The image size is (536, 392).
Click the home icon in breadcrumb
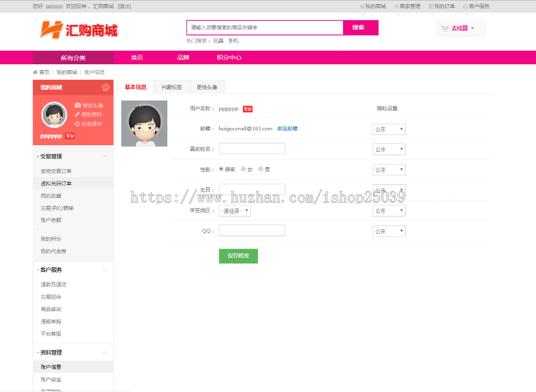(x=35, y=72)
